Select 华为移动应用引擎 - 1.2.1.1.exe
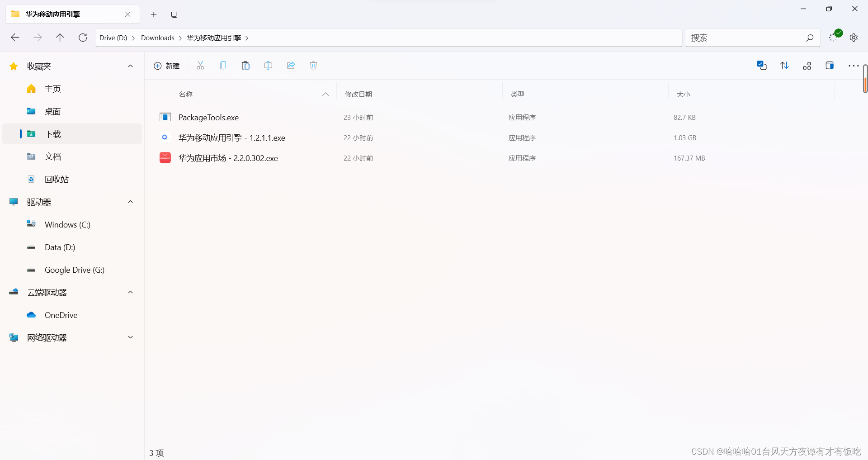The image size is (868, 460). 232,138
